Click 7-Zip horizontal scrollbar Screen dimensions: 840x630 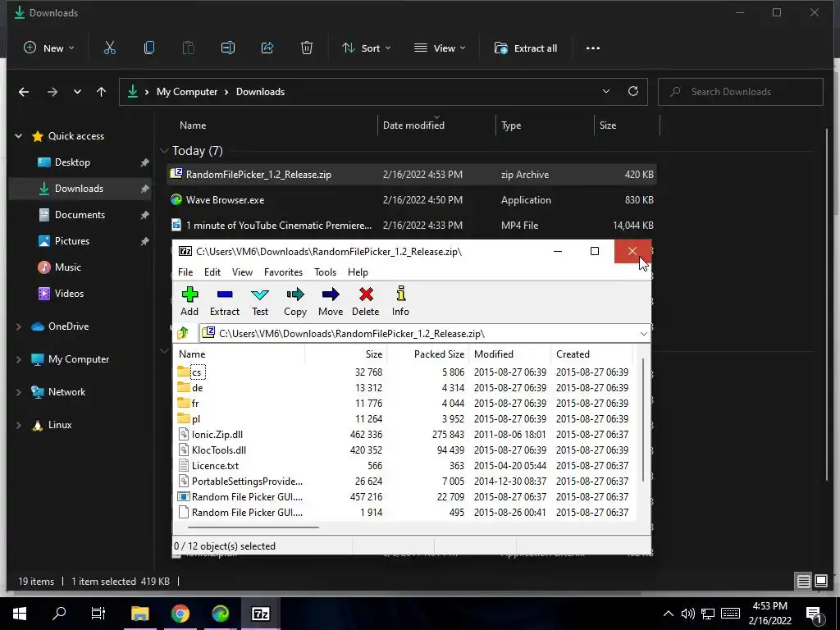point(253,527)
